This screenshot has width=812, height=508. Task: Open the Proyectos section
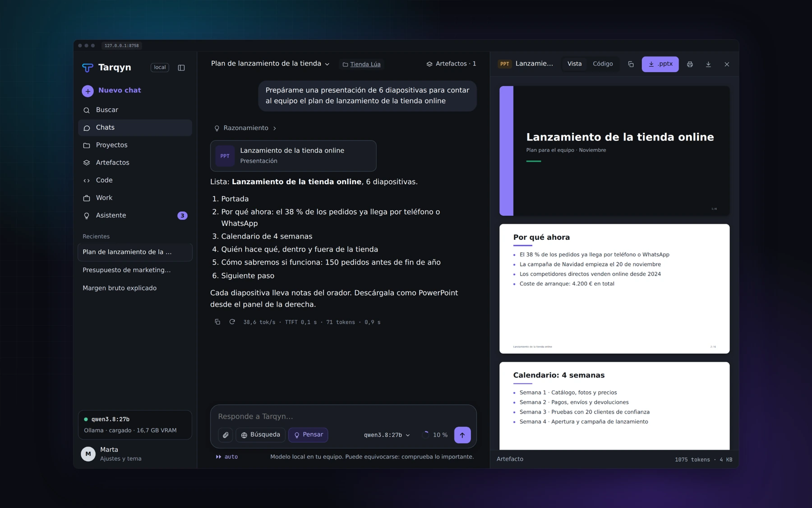[x=135, y=145]
